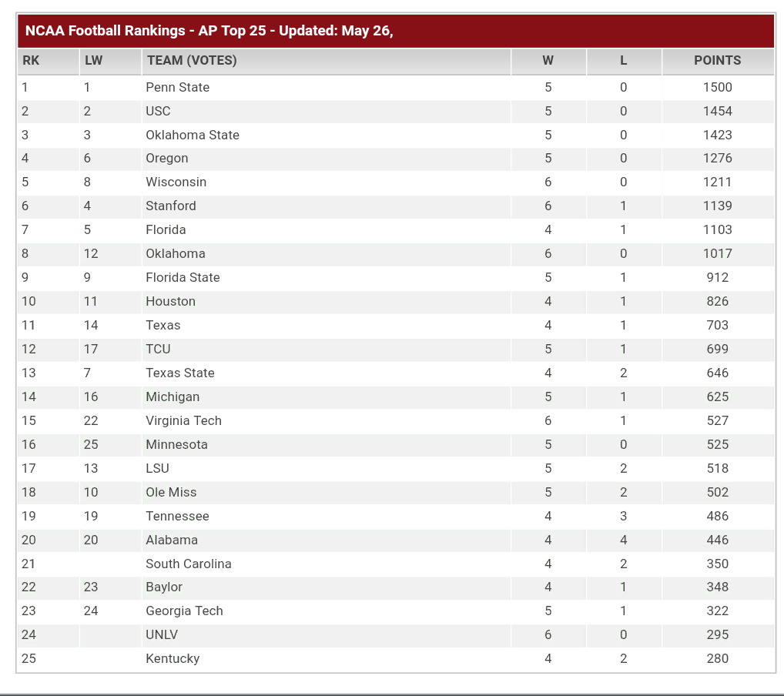Screen dimensions: 784x696
Task: Select South Carolina in the table
Action: tap(189, 564)
